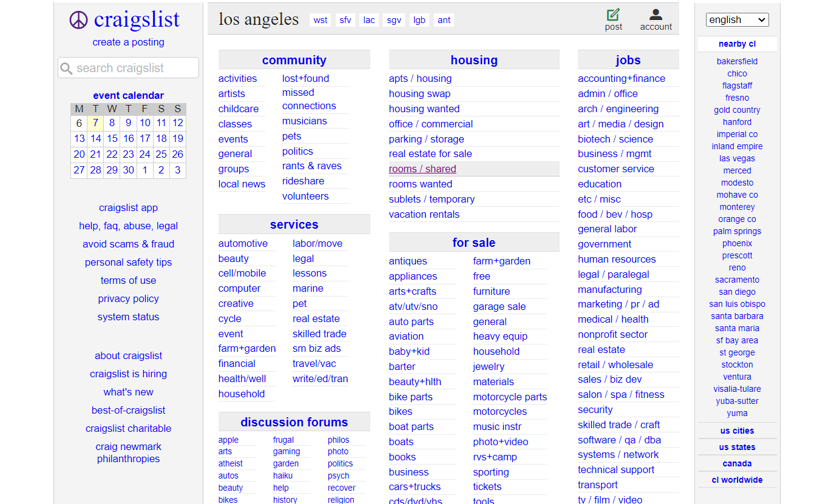
Task: Go to the sf bay area site
Action: tap(737, 340)
